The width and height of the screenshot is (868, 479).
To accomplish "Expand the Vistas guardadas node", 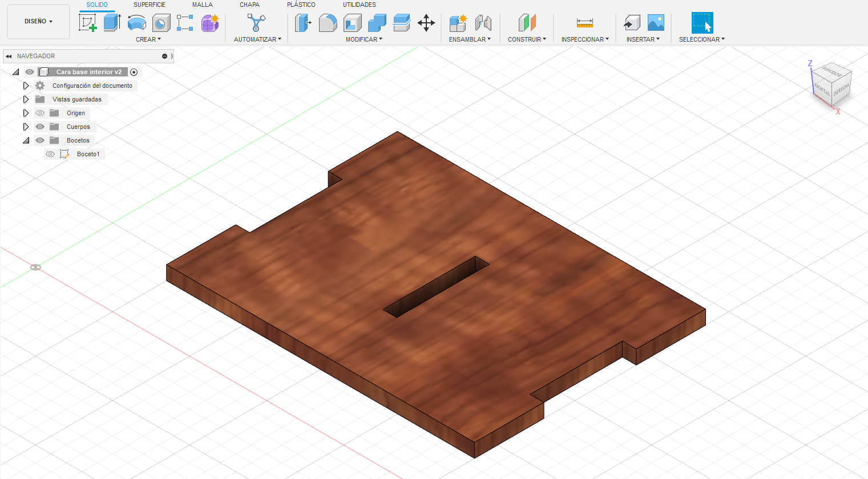I will 26,99.
